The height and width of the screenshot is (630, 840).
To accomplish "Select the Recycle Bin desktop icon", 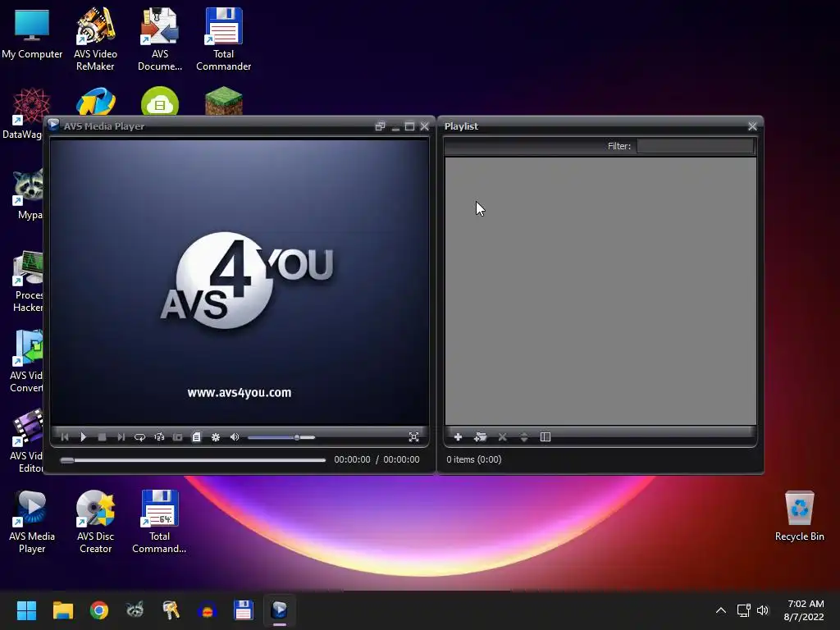I will (799, 517).
